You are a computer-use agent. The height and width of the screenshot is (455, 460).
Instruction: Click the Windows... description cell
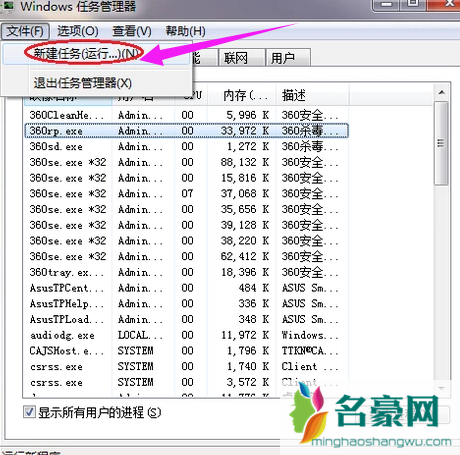[x=310, y=335]
